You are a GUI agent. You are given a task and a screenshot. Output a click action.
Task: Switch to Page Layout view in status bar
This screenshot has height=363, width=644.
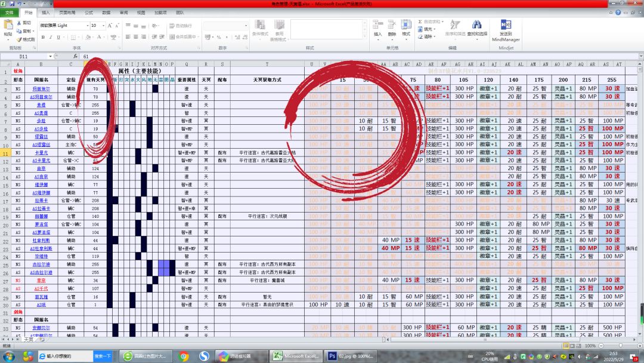click(x=572, y=346)
